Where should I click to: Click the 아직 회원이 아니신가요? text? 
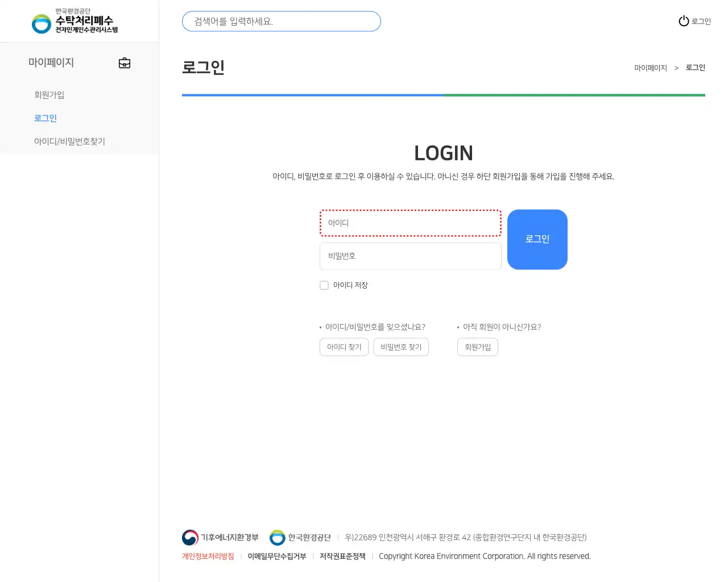click(x=502, y=327)
